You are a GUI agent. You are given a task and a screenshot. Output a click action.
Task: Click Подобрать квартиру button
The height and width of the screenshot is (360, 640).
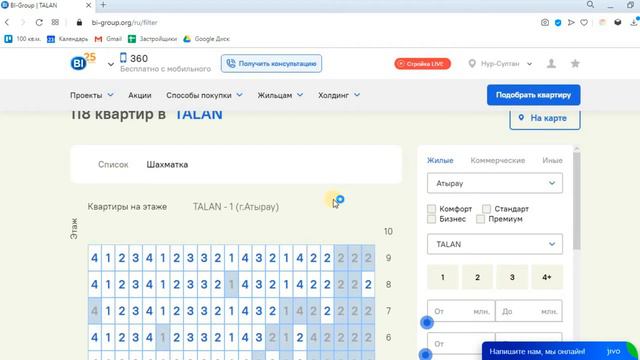click(533, 95)
